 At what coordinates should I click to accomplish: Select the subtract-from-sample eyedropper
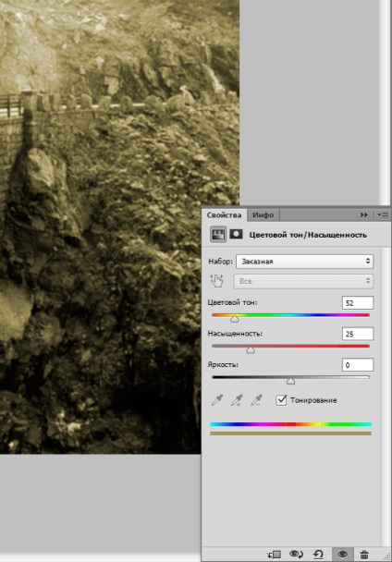(257, 400)
